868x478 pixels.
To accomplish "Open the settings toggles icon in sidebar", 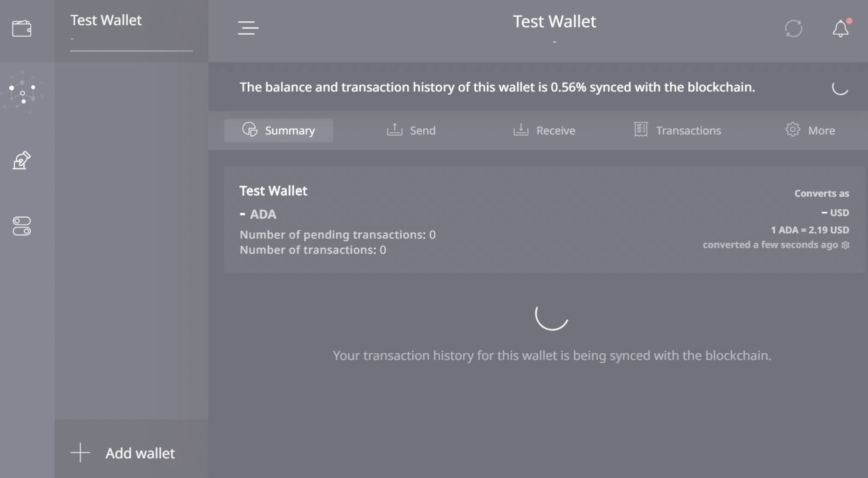I will (x=21, y=226).
